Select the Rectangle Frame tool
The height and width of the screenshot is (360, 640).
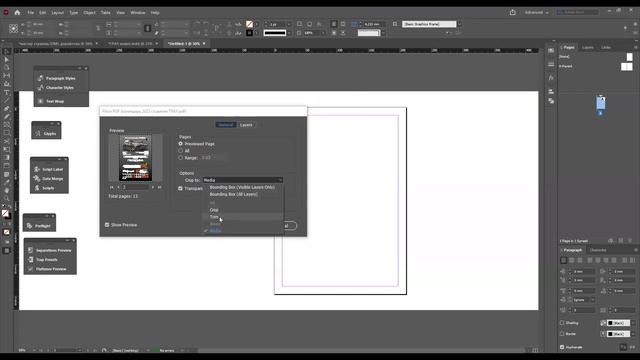point(7,125)
